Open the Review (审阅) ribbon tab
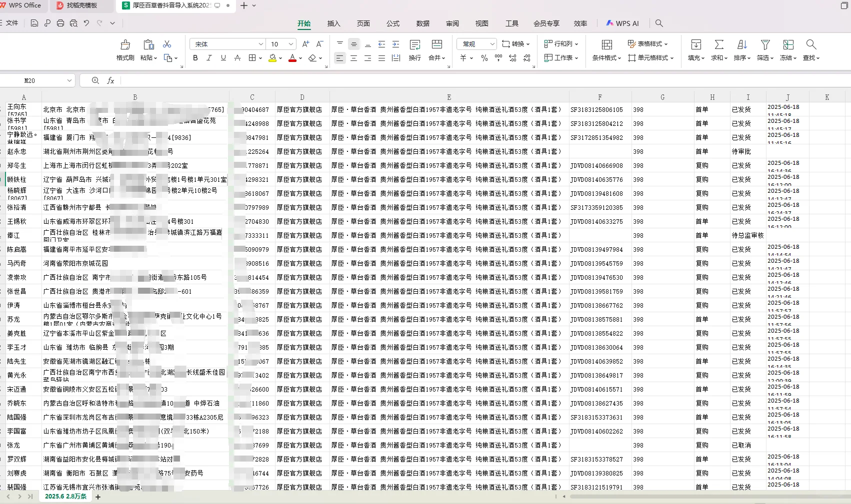The width and height of the screenshot is (851, 504). point(452,23)
